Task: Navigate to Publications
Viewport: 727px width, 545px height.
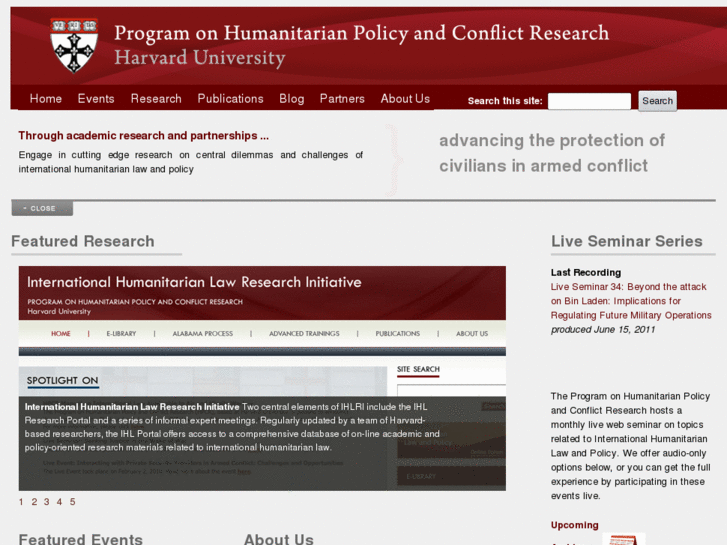Action: tap(230, 99)
